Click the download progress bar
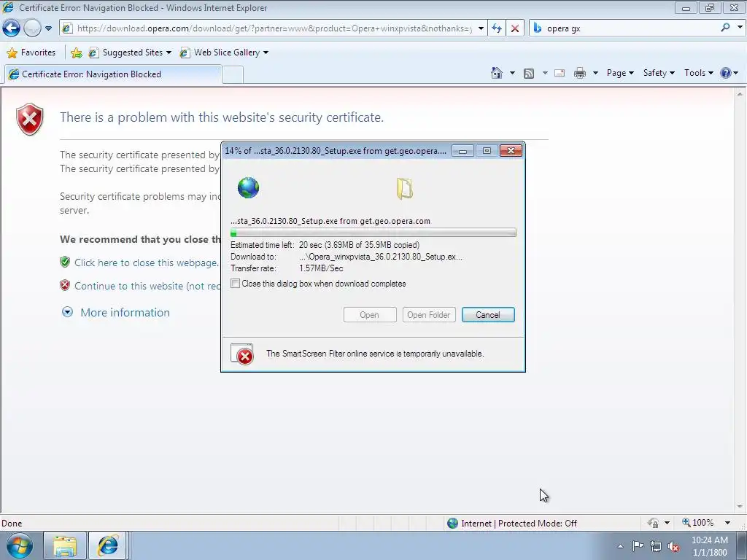 point(373,233)
